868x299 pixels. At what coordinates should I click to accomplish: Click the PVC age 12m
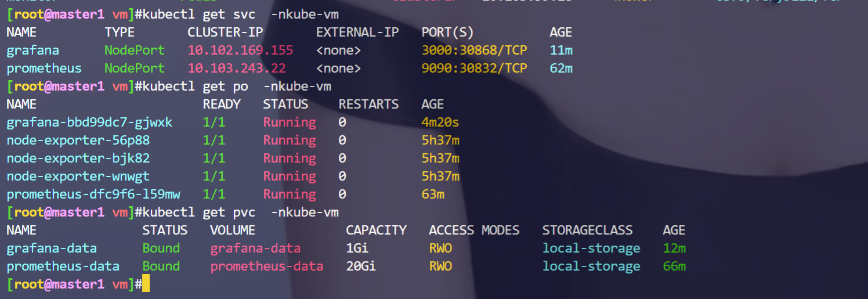click(x=674, y=248)
